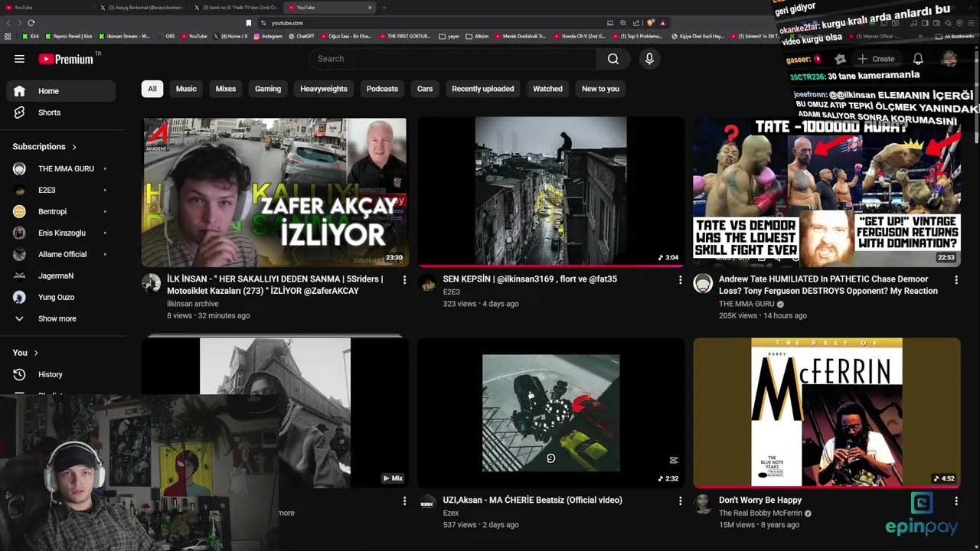Click the search magnifier button
The width and height of the screenshot is (980, 551).
[613, 59]
